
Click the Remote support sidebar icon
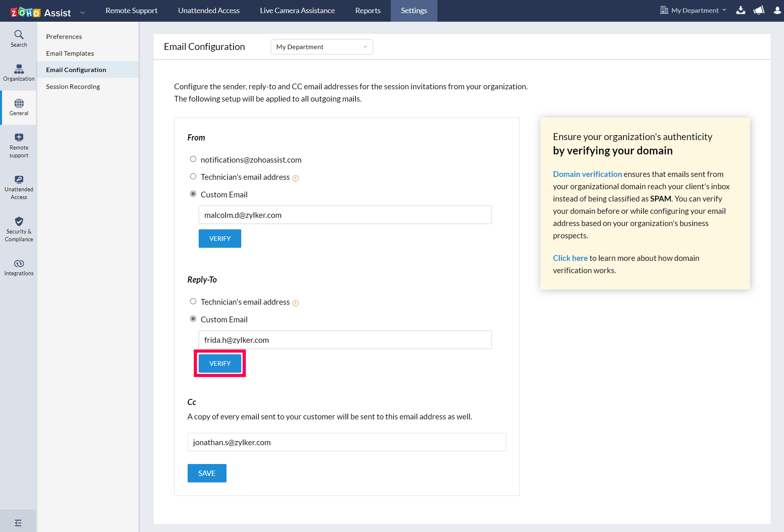(x=19, y=145)
